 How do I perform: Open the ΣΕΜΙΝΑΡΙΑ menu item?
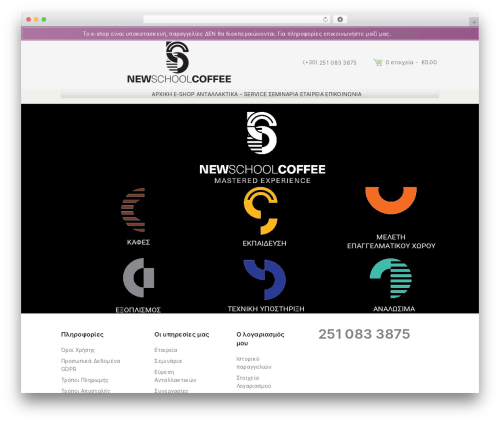[x=283, y=94]
